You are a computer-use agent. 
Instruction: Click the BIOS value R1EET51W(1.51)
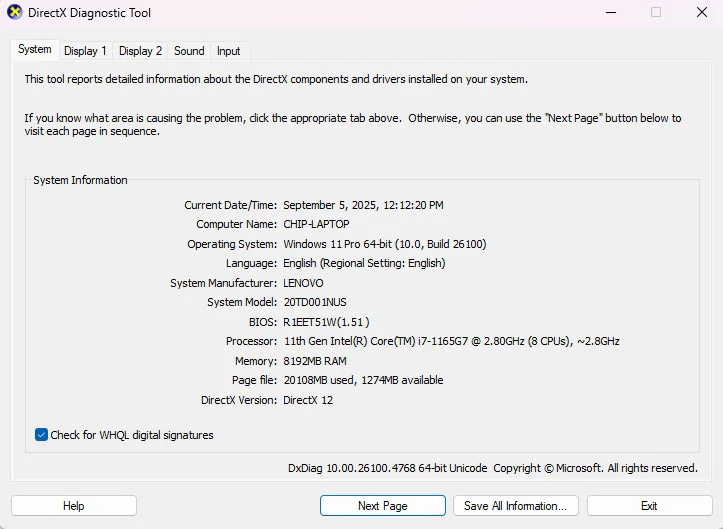(x=326, y=322)
